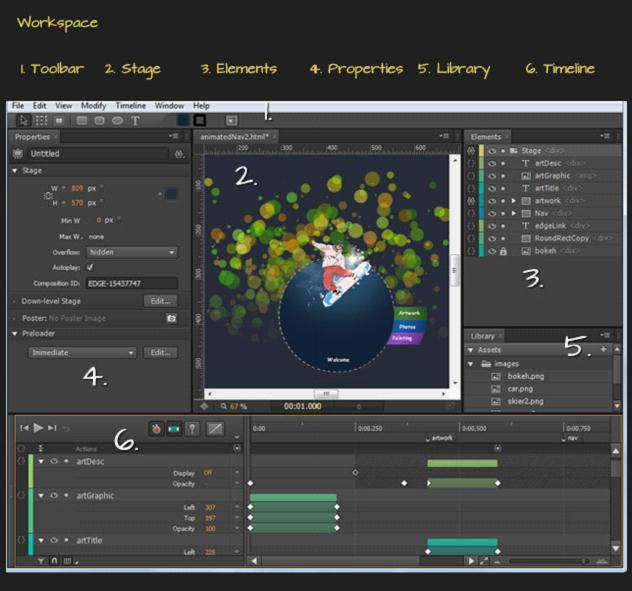The height and width of the screenshot is (591, 632).
Task: Collapse artDesc layer in the timeline
Action: coord(41,461)
